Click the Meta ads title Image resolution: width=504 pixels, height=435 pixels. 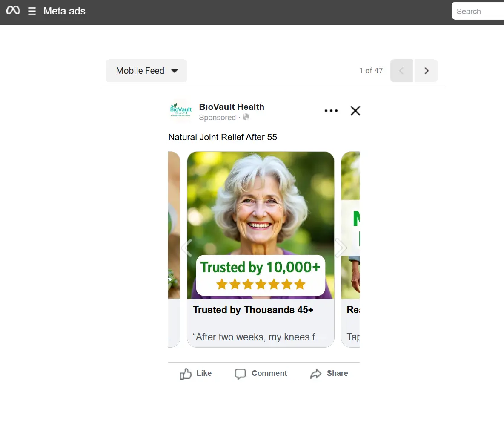click(64, 11)
